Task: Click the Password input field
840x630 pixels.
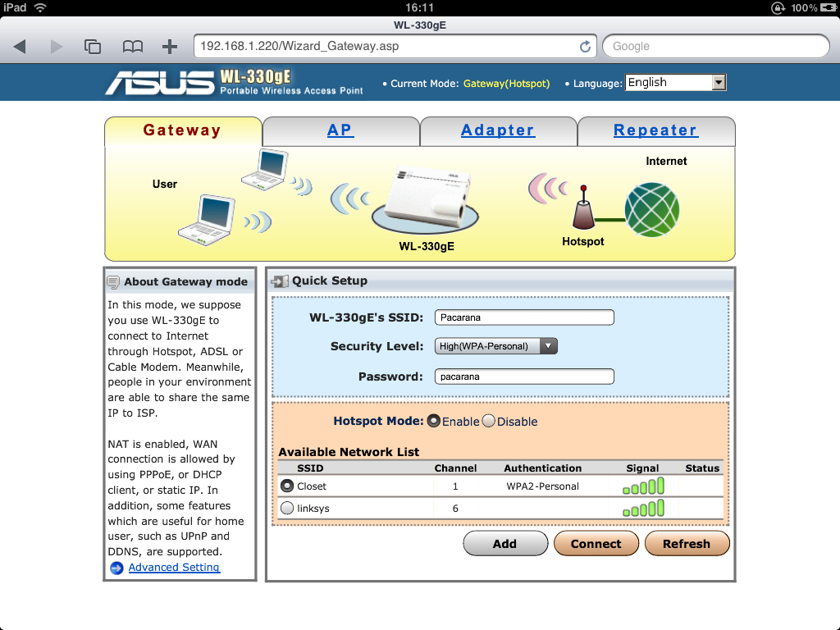Action: (524, 377)
